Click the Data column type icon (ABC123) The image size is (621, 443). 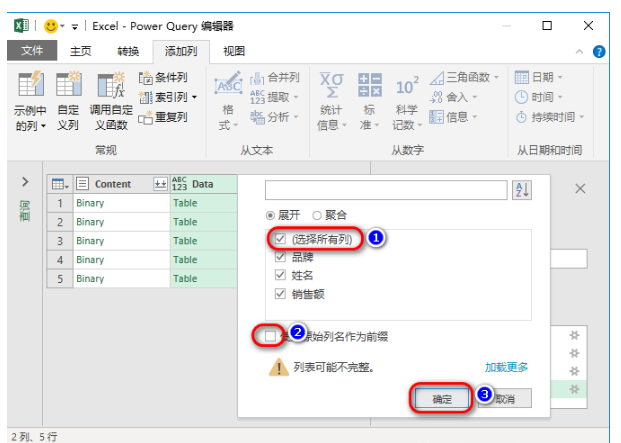179,184
